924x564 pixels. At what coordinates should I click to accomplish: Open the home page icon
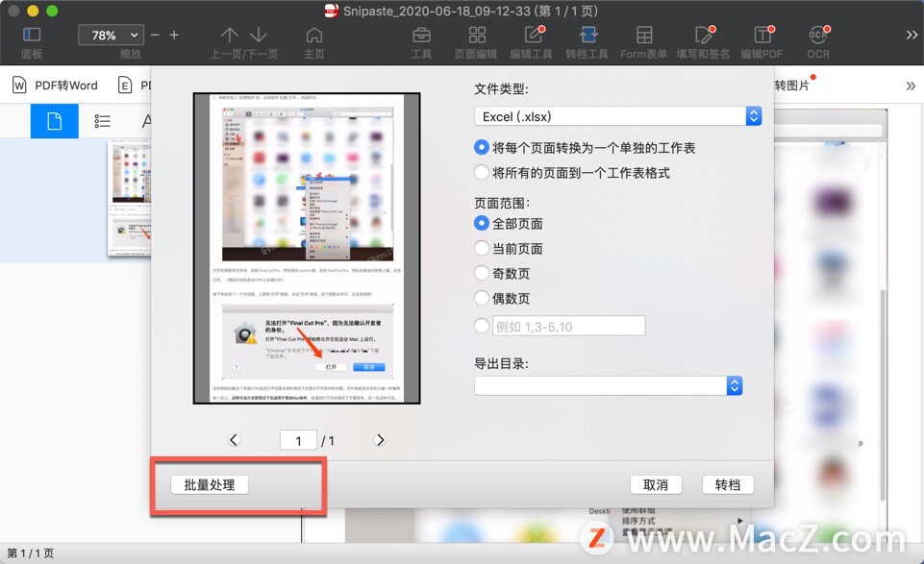314,35
